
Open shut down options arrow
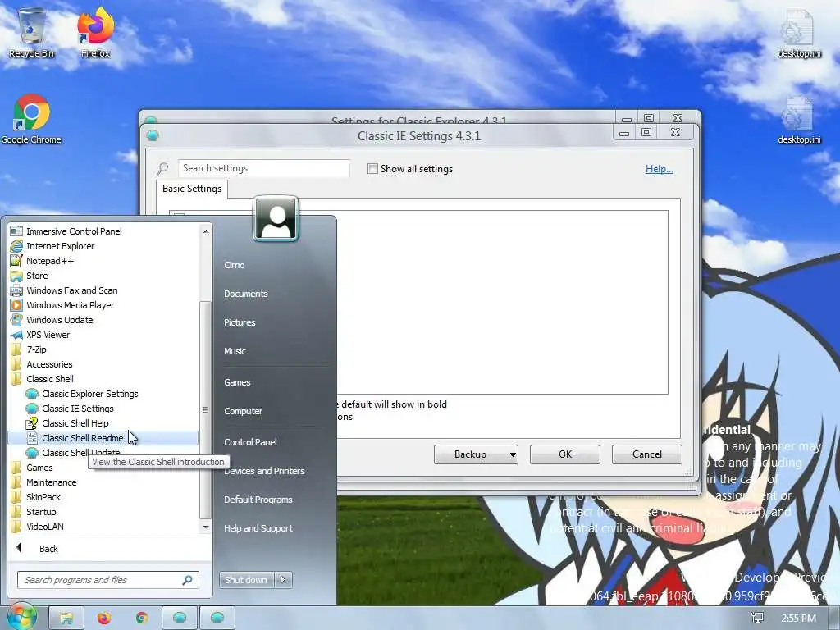[x=283, y=580]
